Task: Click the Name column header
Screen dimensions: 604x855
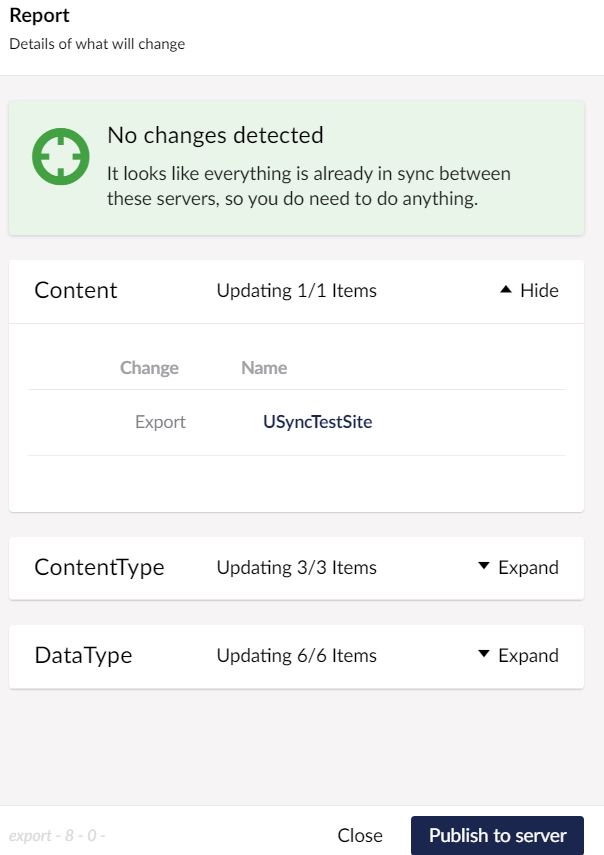Action: click(x=264, y=368)
